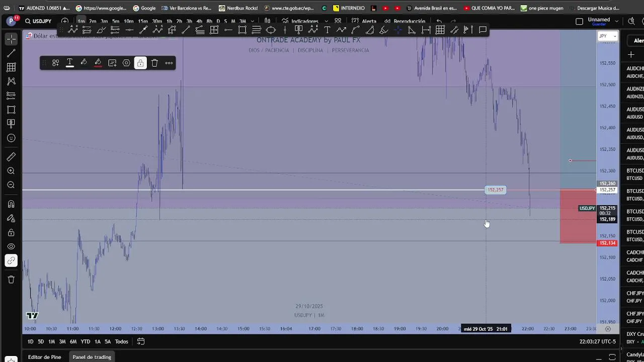The image size is (644, 362).
Task: Activate the zoom in tool
Action: click(11, 171)
